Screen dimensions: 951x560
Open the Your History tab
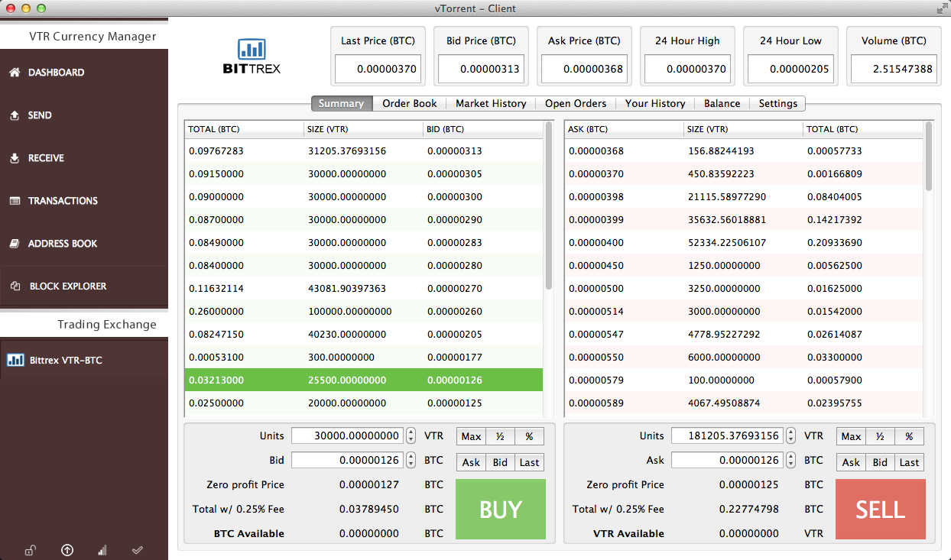point(655,103)
